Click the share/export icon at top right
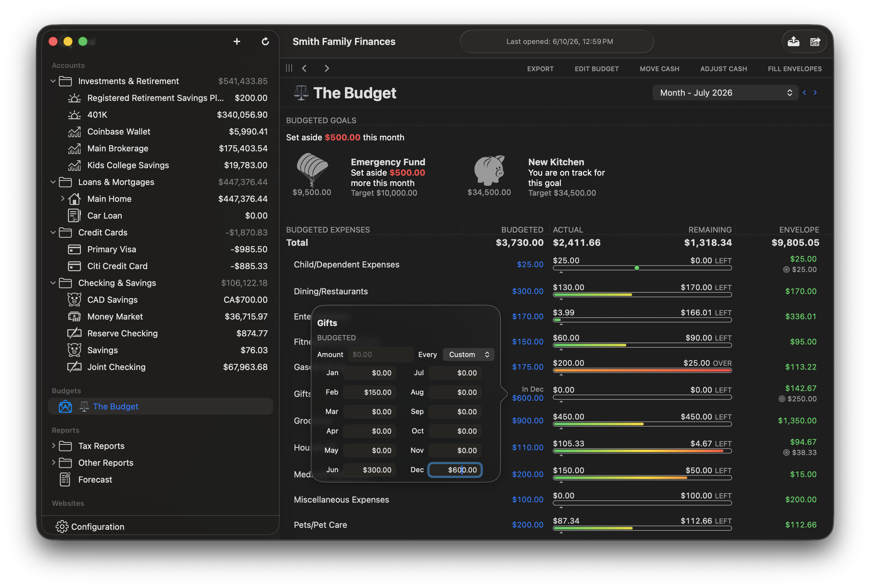 (793, 41)
